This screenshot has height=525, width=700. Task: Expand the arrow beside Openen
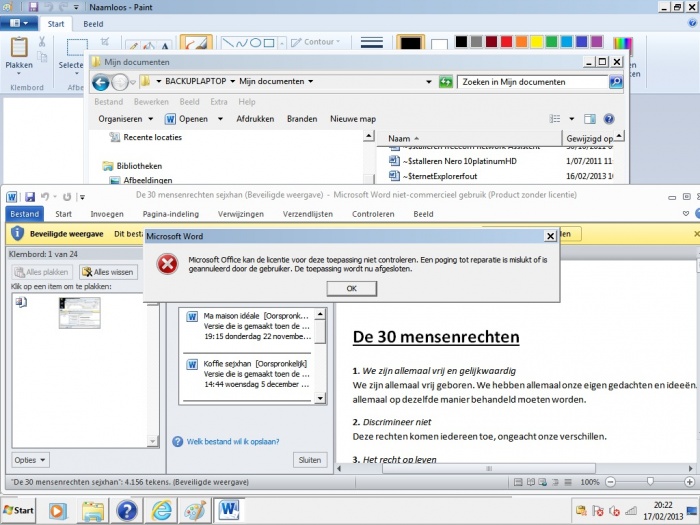[x=220, y=119]
